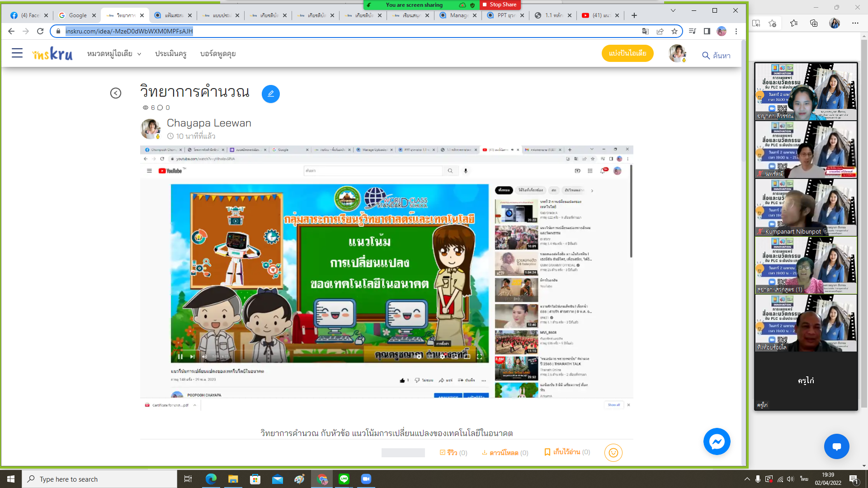Translate the page via the address bar icon
Screen dimensions: 868x488
[x=645, y=32]
